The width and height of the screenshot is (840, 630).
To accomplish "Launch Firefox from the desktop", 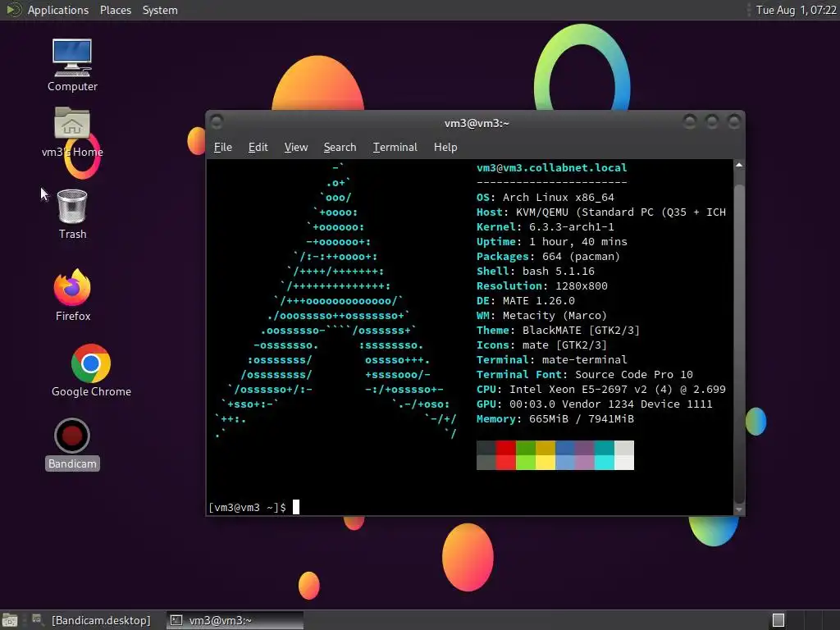I will pos(72,294).
